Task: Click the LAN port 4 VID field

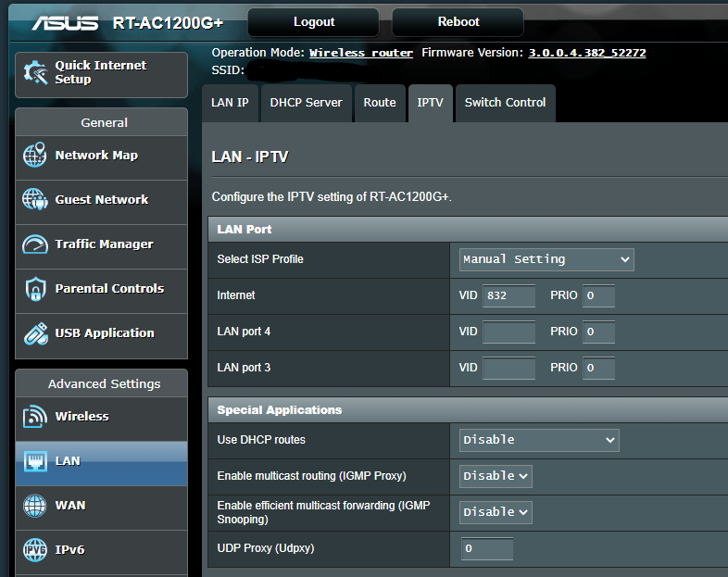Action: click(508, 332)
